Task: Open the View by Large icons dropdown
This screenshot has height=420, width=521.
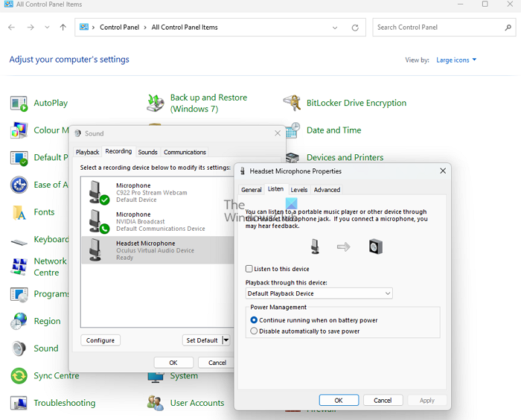Action: (456, 60)
